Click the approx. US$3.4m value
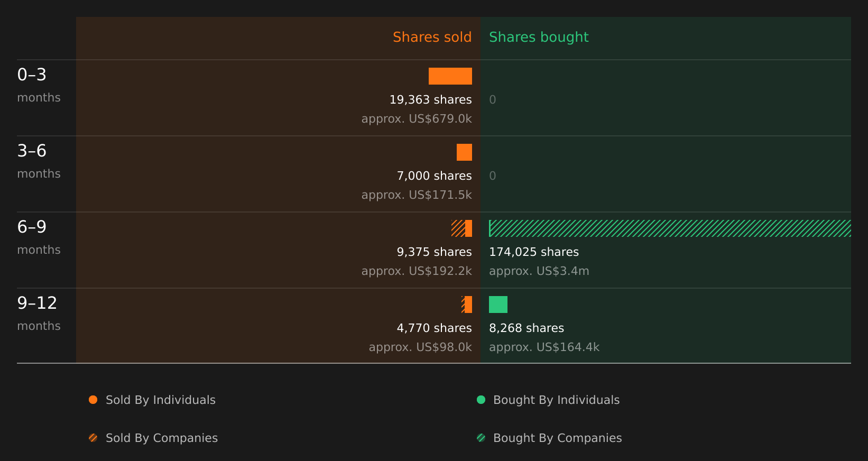This screenshot has width=868, height=461. [539, 271]
